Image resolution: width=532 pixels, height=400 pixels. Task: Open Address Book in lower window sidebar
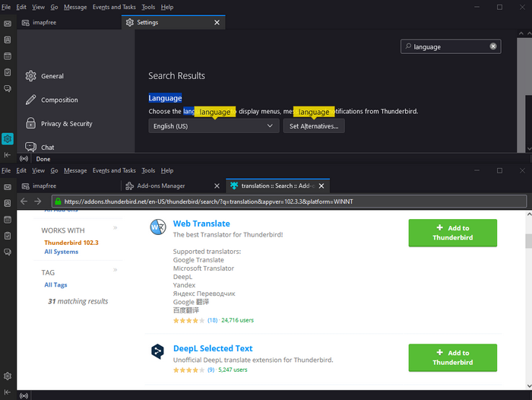8,203
